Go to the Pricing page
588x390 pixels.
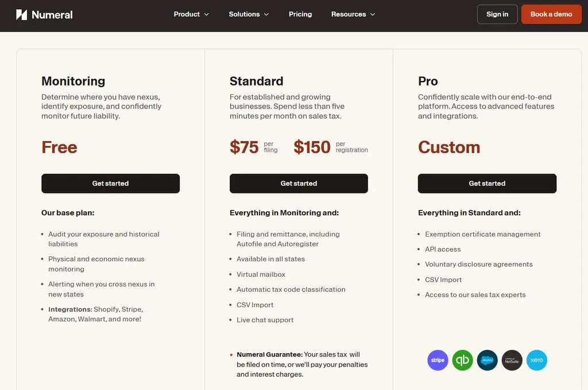(300, 14)
